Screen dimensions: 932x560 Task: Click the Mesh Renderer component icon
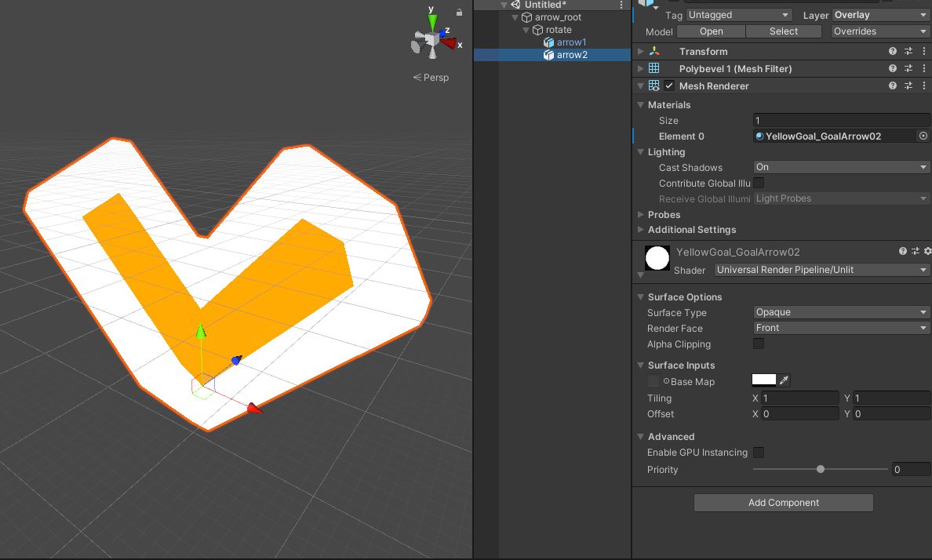click(653, 85)
